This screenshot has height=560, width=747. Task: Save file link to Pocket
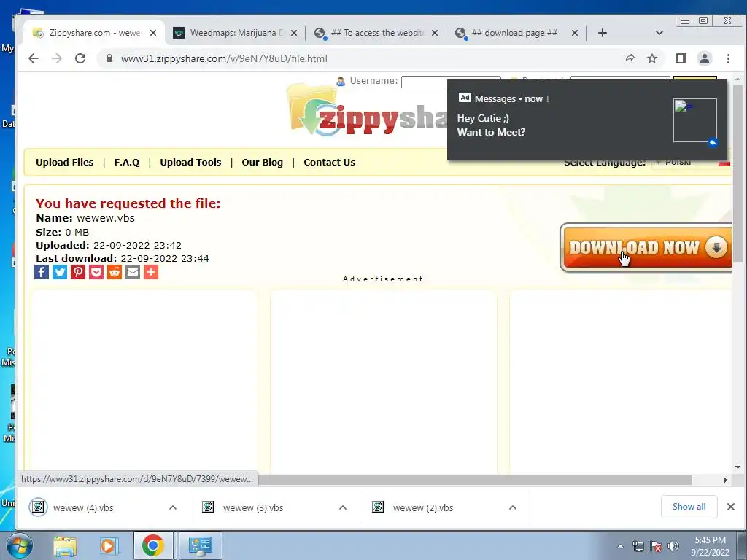coord(96,272)
